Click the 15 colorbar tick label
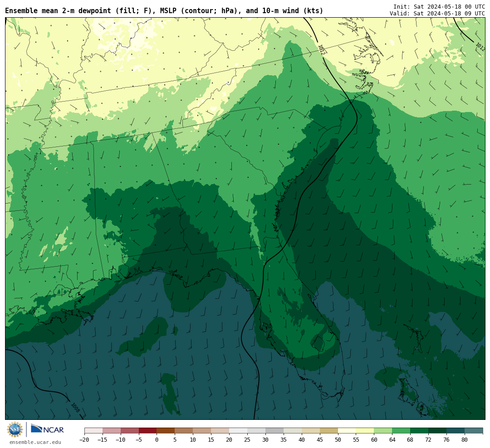 211,440
